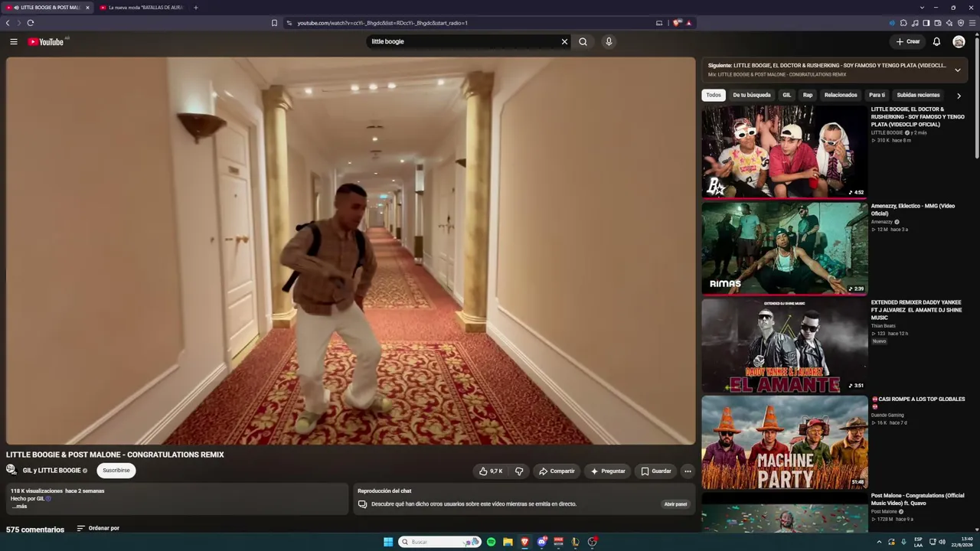Image resolution: width=980 pixels, height=551 pixels.
Task: Expand the description with '...más'
Action: click(x=19, y=506)
